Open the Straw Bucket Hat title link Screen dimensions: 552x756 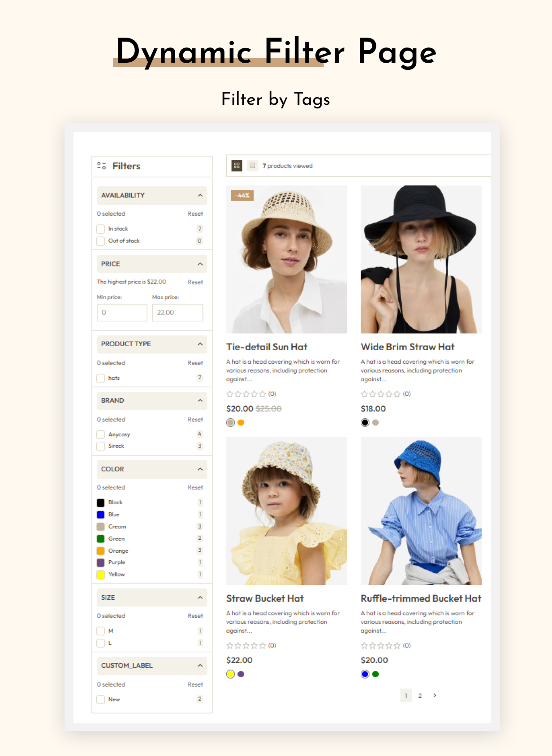pyautogui.click(x=265, y=599)
